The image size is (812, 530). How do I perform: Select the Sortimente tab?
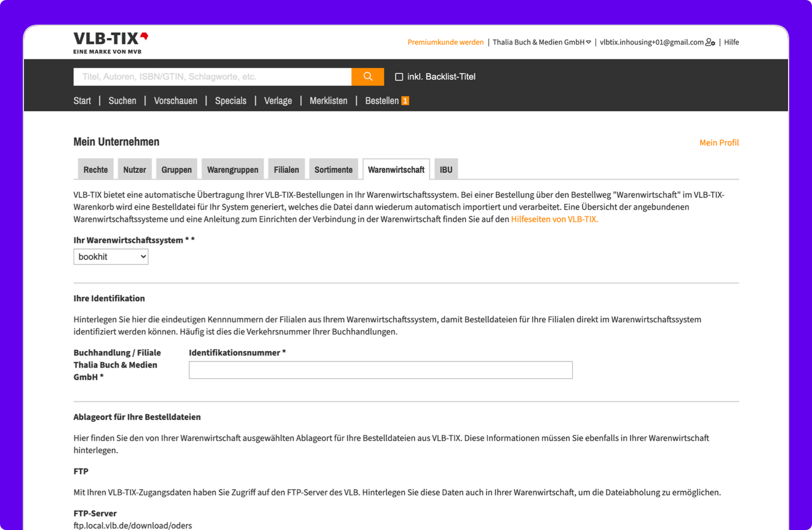(x=333, y=168)
